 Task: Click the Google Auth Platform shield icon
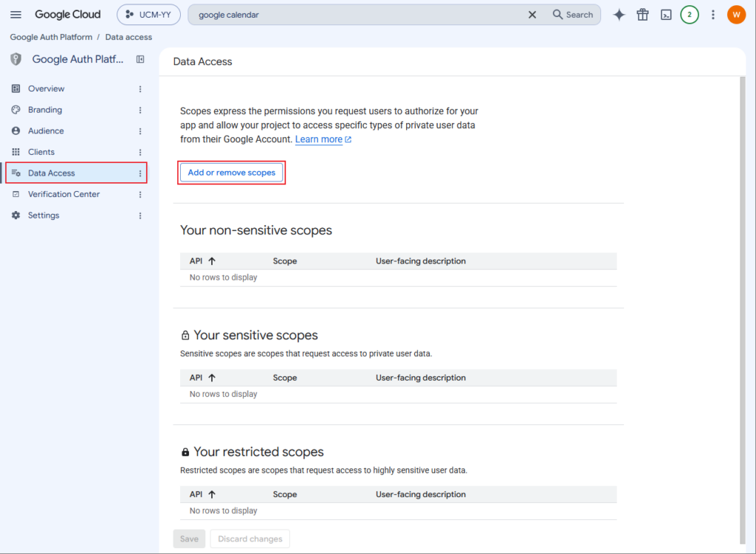click(16, 59)
